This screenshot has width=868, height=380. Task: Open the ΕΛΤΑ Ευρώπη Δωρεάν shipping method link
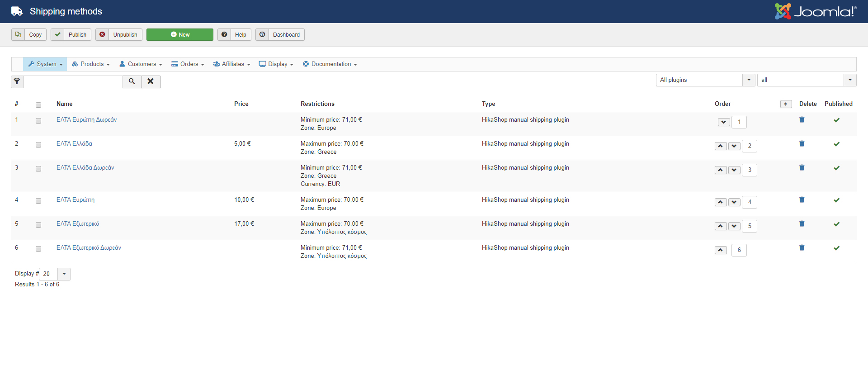coord(86,120)
